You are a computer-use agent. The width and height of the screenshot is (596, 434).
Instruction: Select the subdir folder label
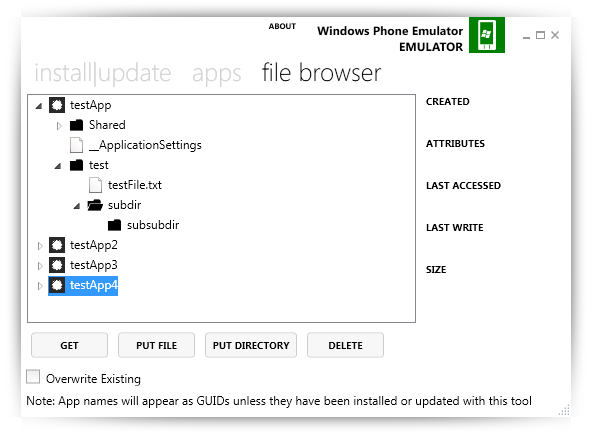125,205
